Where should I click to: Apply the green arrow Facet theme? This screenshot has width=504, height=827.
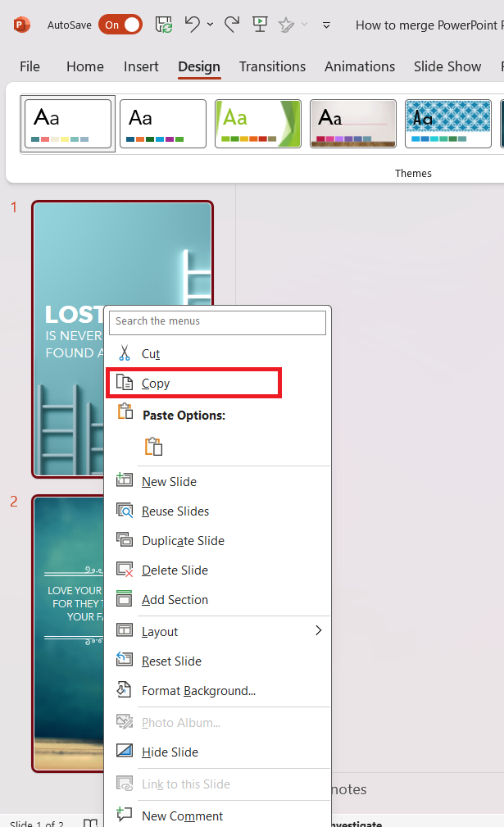coord(258,124)
